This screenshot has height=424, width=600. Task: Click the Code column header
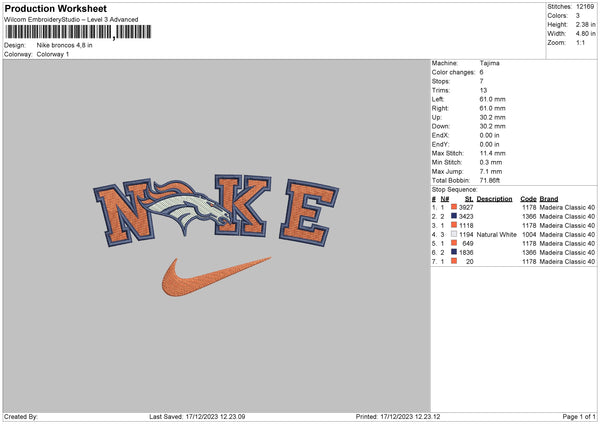(x=528, y=199)
